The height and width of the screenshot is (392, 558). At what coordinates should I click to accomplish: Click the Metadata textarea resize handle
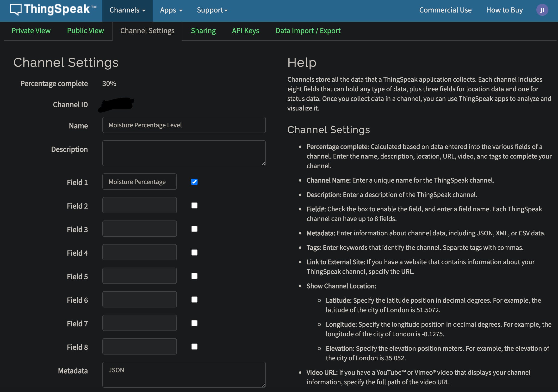pos(263,385)
